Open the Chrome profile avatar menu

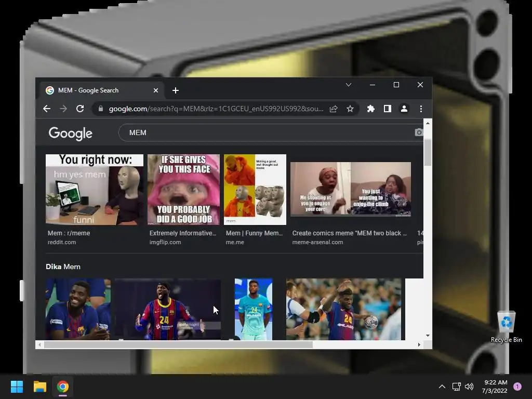pos(404,109)
